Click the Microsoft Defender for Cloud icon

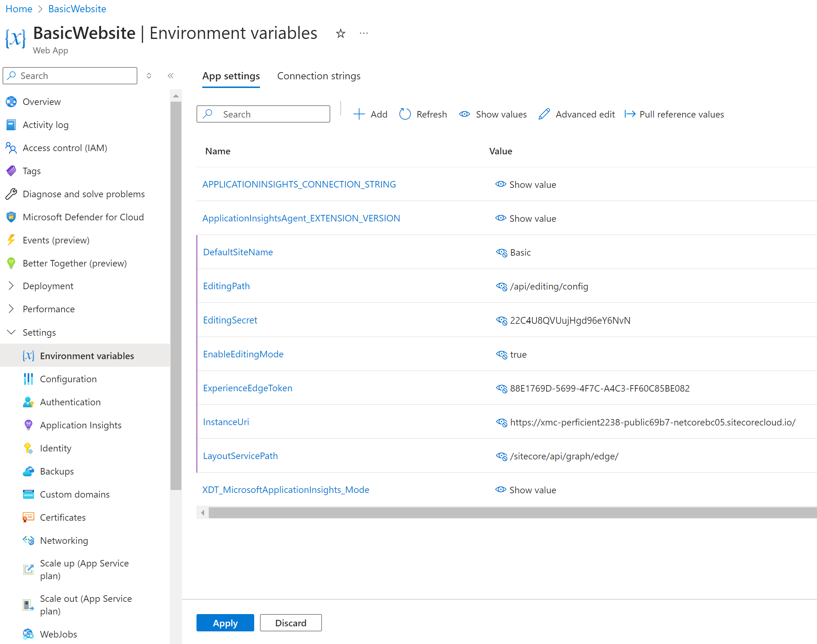[12, 217]
